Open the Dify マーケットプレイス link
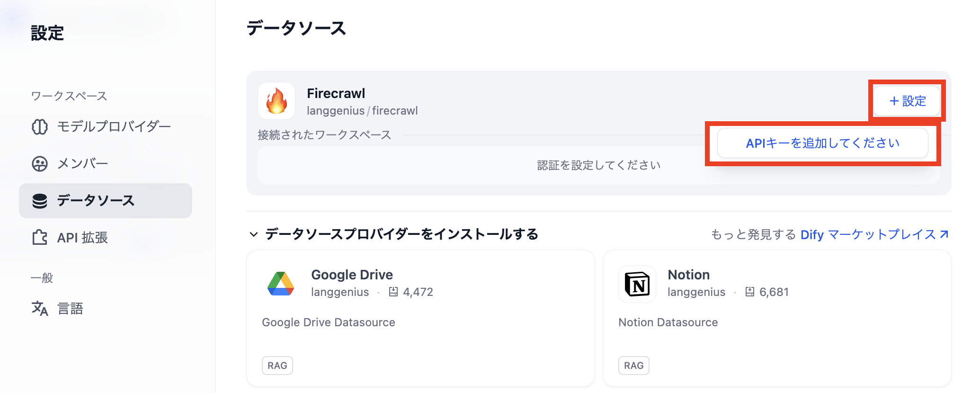980x393 pixels. click(874, 234)
